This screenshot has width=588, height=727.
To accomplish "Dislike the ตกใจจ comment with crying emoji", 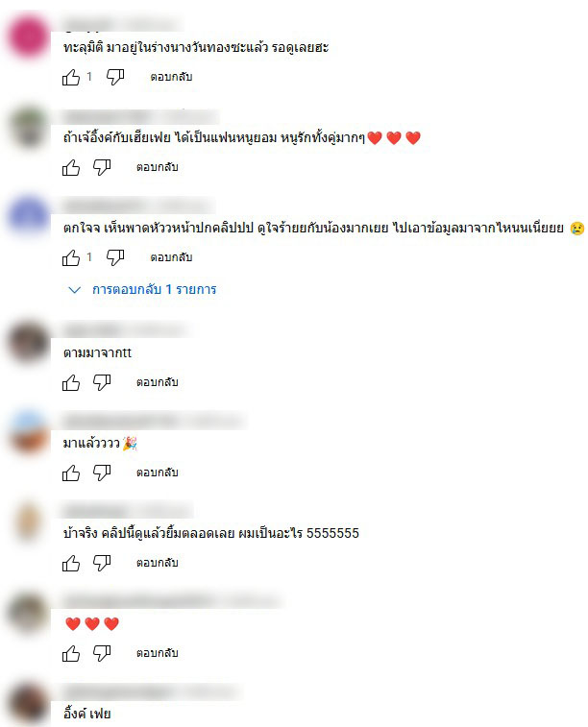I will point(115,257).
